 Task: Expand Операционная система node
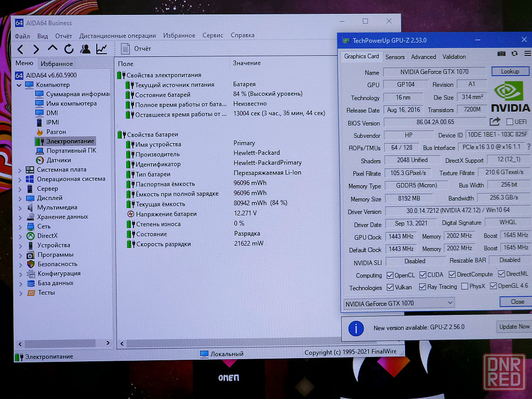[20, 179]
